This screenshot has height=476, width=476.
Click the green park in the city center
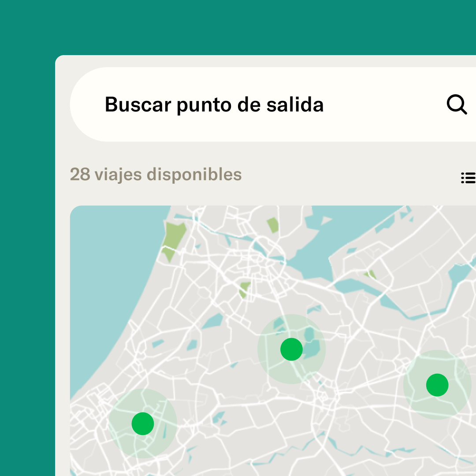coord(245,290)
